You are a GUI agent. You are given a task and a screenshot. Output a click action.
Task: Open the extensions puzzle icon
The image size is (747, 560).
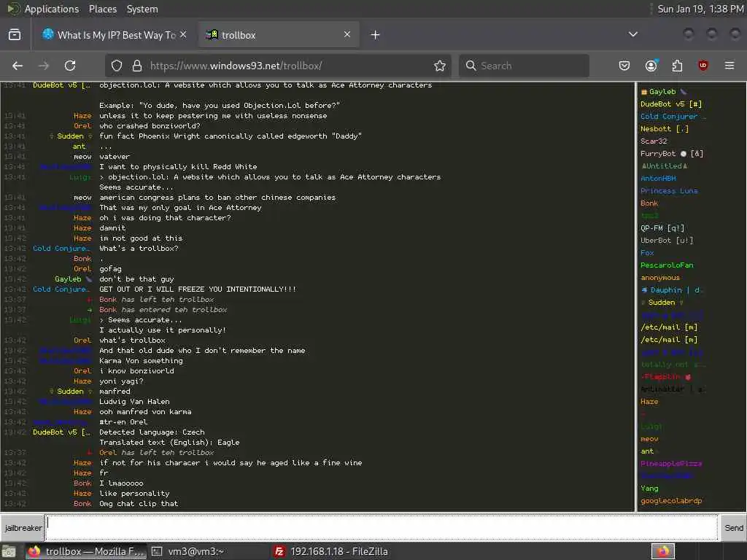point(678,66)
